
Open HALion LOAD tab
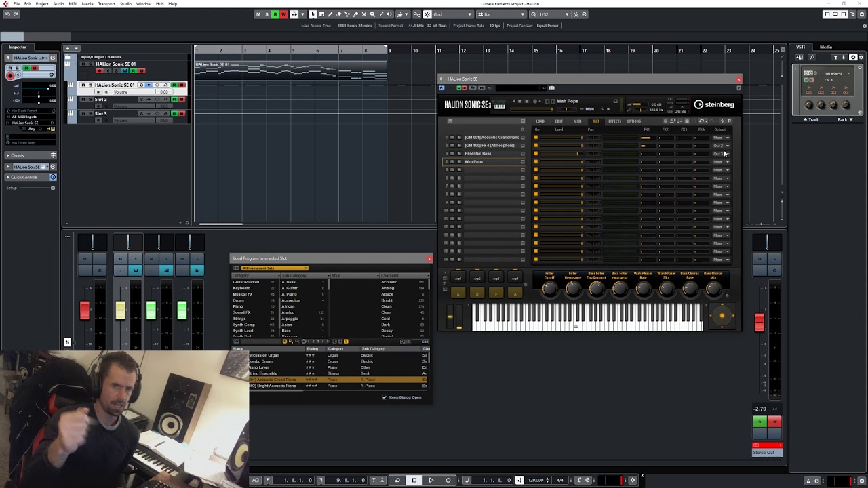(540, 121)
